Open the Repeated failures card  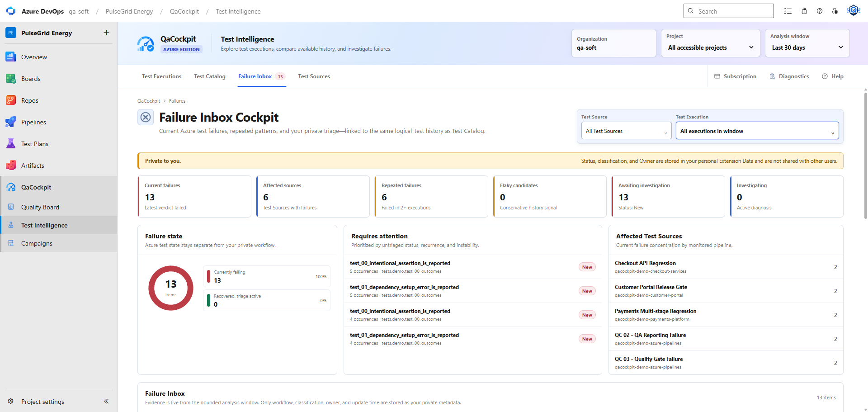coord(431,196)
